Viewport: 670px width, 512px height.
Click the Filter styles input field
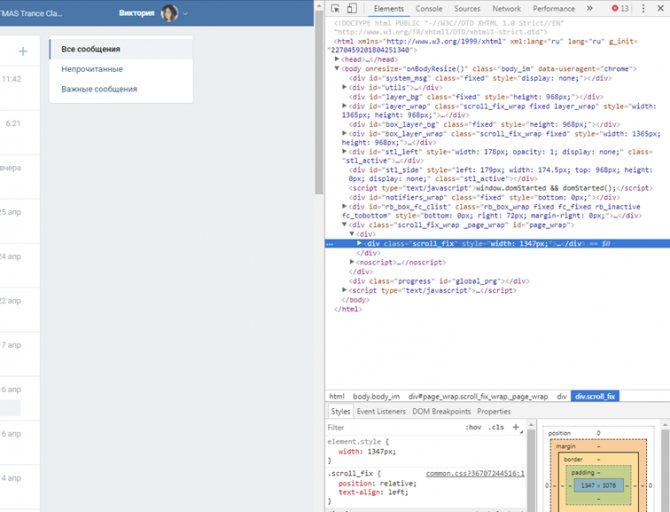point(393,427)
